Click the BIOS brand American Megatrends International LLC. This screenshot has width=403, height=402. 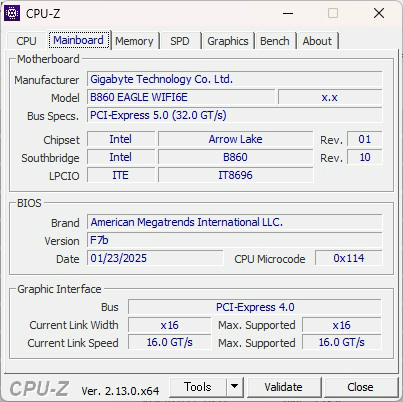[235, 222]
